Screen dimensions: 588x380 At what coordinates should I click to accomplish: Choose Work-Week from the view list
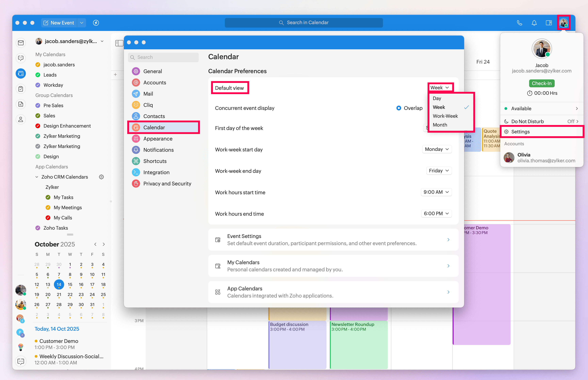click(445, 116)
